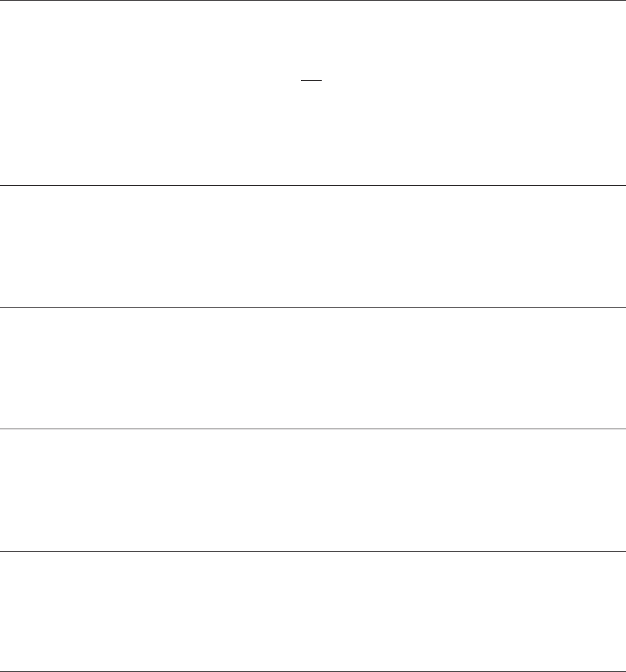This screenshot has width=626, height=672.
Task: Select the fifth bottom blank row section
Action: (x=313, y=611)
